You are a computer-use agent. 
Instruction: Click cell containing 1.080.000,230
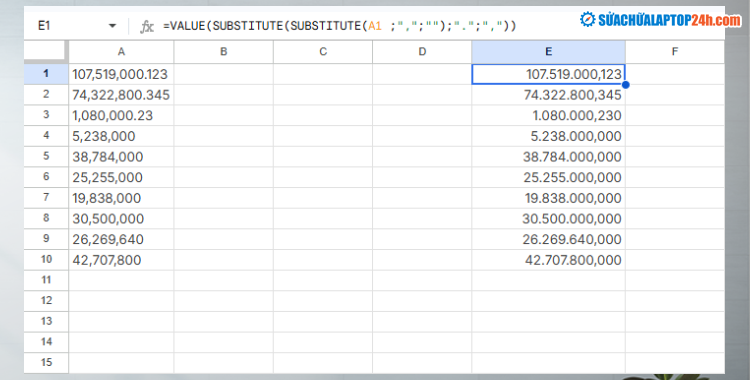[x=548, y=115]
